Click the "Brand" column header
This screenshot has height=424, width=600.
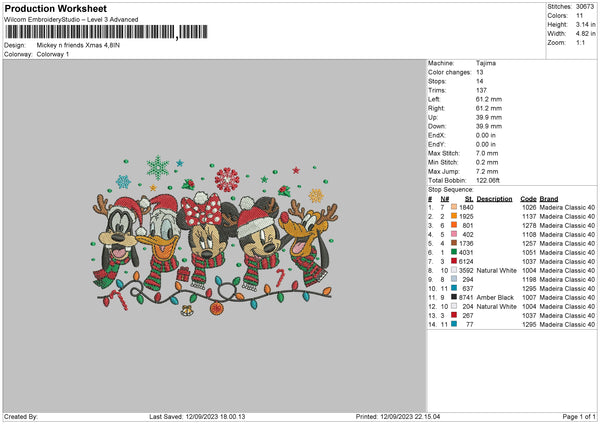click(x=549, y=199)
